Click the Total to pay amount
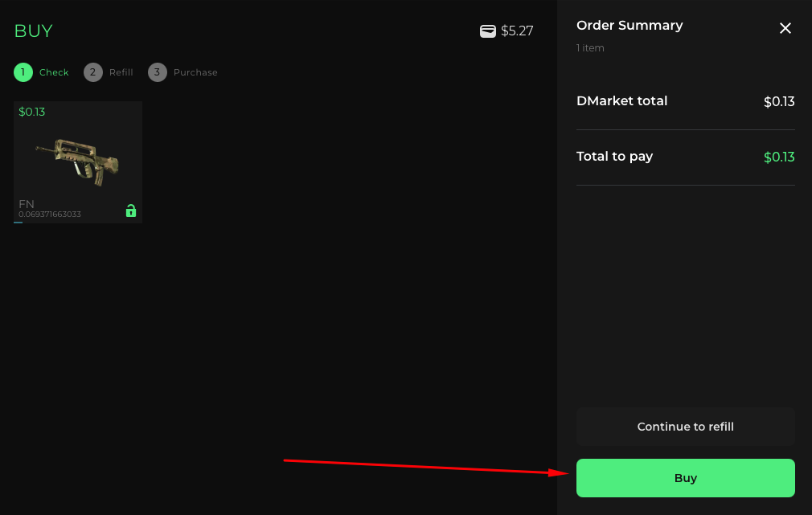The width and height of the screenshot is (812, 515). [x=779, y=157]
